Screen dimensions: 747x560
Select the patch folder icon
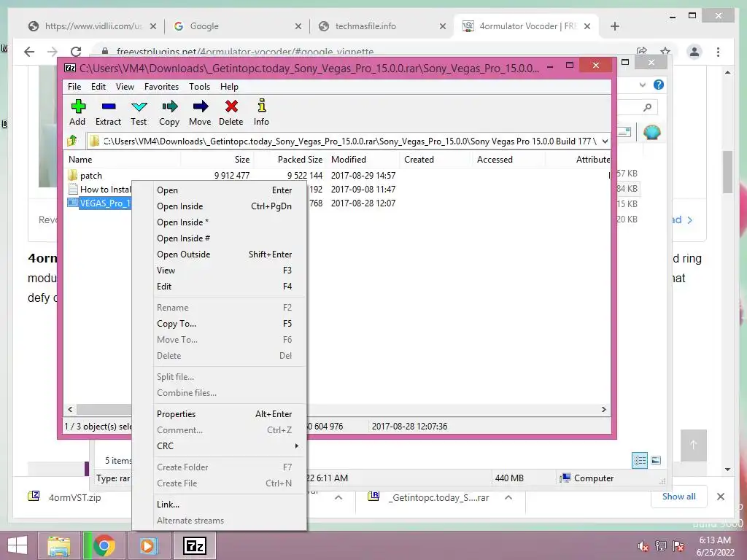72,175
